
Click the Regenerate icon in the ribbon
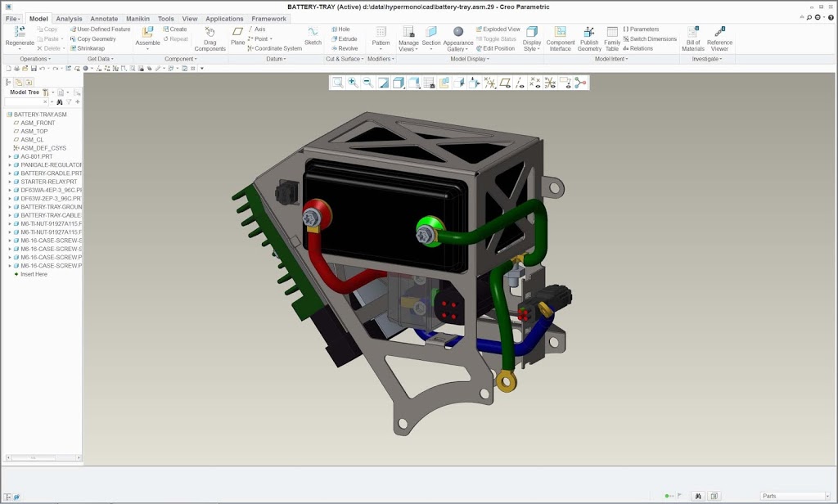tap(20, 33)
